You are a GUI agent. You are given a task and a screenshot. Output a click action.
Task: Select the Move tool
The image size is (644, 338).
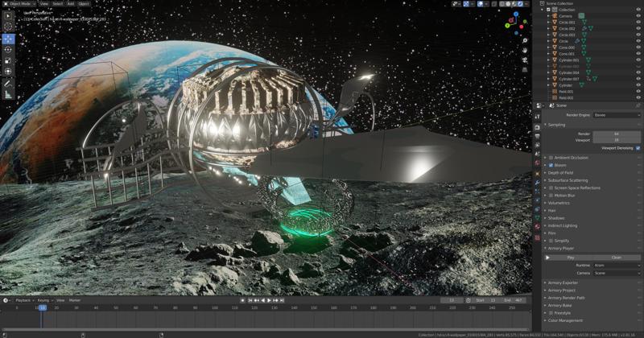8,39
